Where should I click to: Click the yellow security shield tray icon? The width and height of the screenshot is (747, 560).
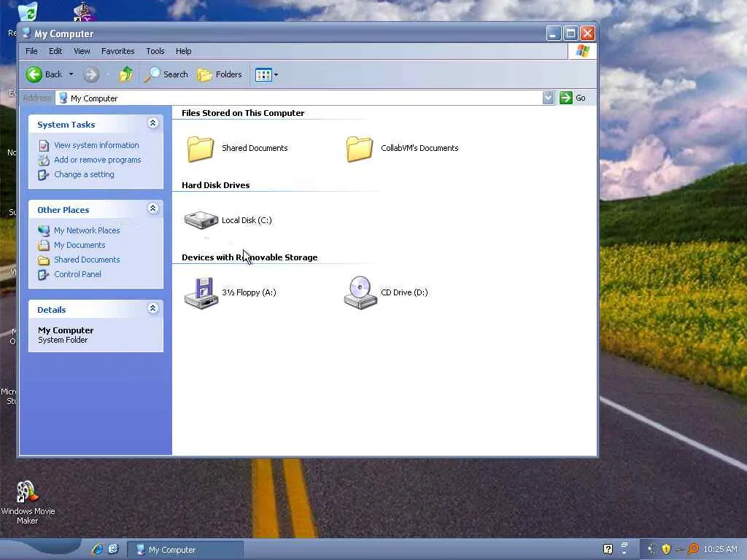coord(666,549)
